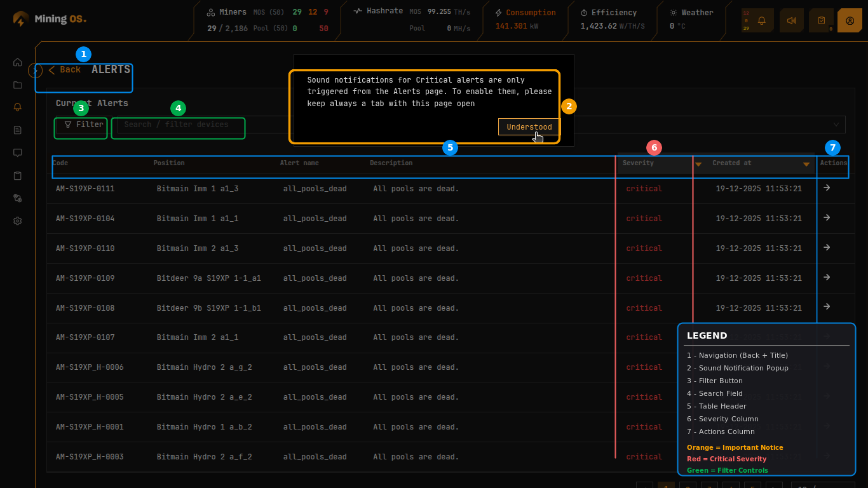Open the action arrow for AM-S19XP-0111
The image size is (868, 488).
pyautogui.click(x=827, y=188)
